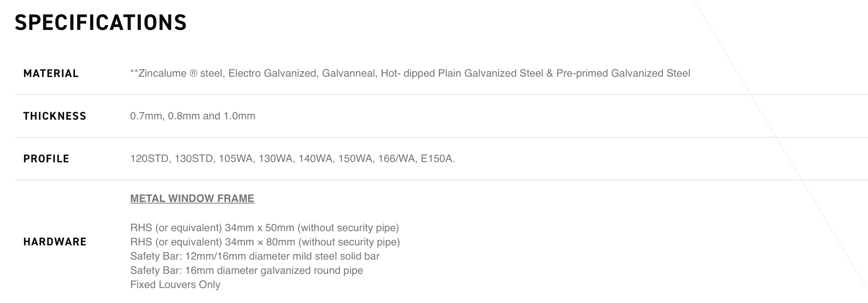Click the THICKNESS row label
Image resolution: width=868 pixels, height=303 pixels.
click(x=55, y=116)
